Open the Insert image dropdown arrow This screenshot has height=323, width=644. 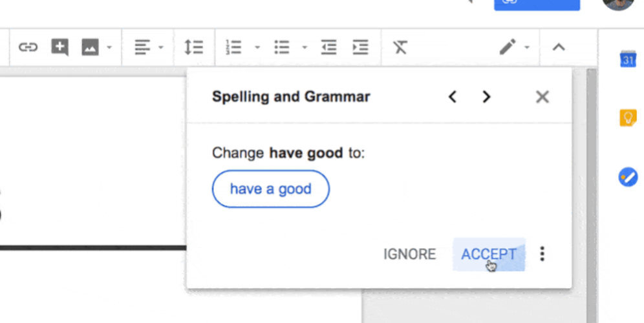(x=109, y=48)
